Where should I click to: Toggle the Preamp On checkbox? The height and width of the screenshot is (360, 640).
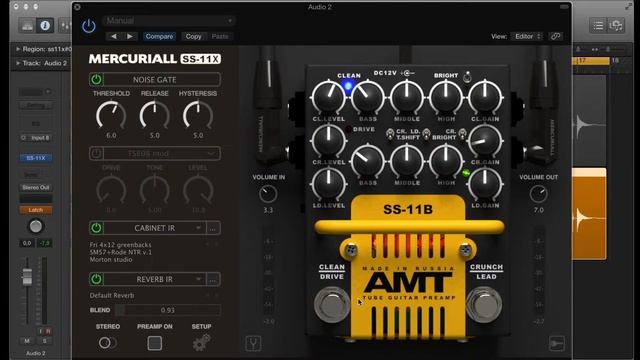click(155, 343)
